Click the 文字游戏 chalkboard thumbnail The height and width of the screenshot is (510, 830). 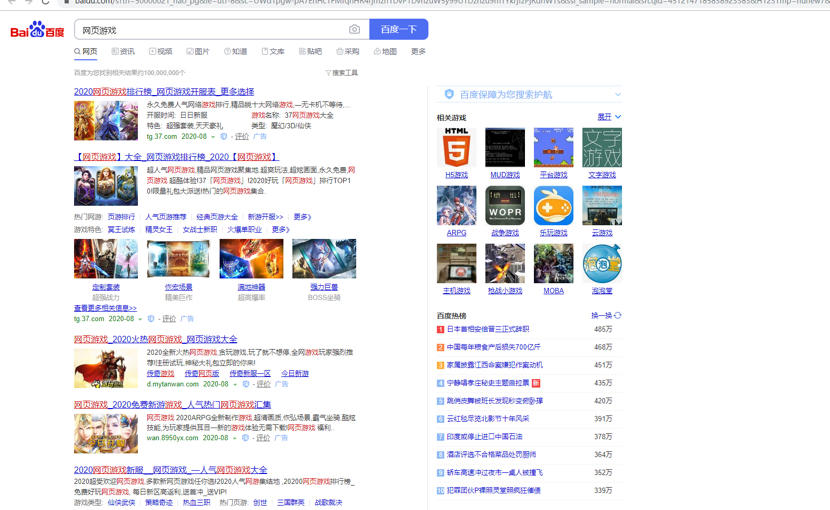click(x=602, y=147)
